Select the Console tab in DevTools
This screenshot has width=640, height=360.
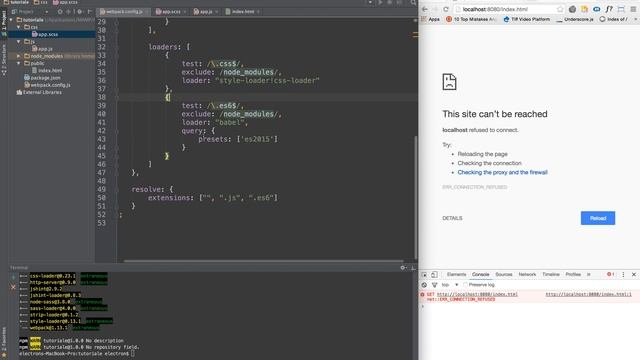(480, 274)
